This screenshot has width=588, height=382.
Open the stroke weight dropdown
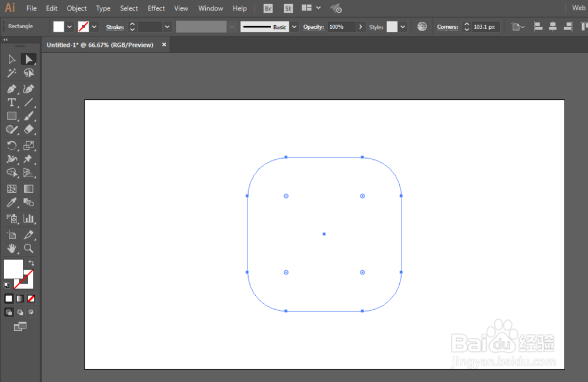pyautogui.click(x=167, y=27)
